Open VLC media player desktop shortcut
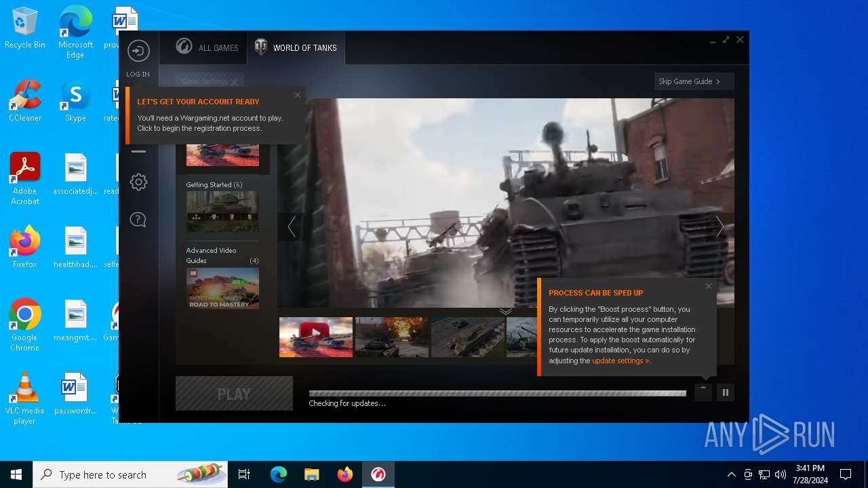Viewport: 868px width, 488px height. [x=25, y=398]
